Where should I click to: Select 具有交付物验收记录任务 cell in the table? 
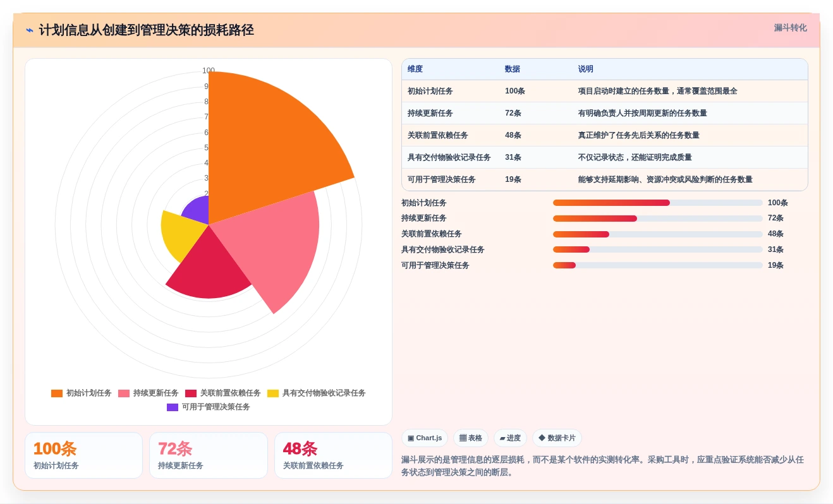pos(449,157)
